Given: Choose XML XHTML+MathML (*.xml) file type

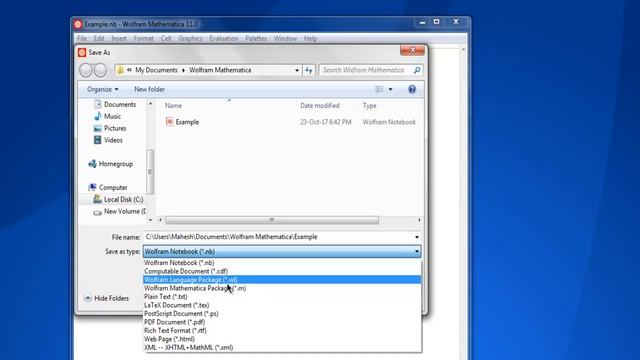Looking at the screenshot, I should pyautogui.click(x=282, y=348).
